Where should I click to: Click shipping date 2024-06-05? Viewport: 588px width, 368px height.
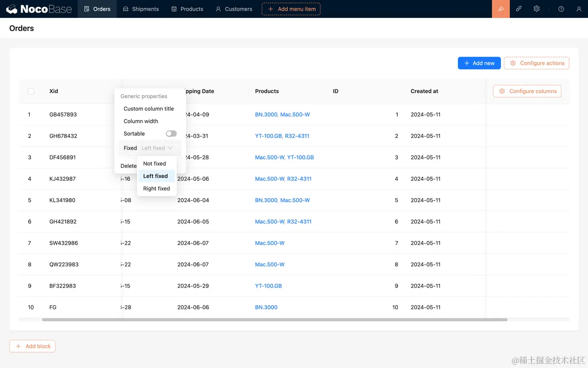click(193, 222)
